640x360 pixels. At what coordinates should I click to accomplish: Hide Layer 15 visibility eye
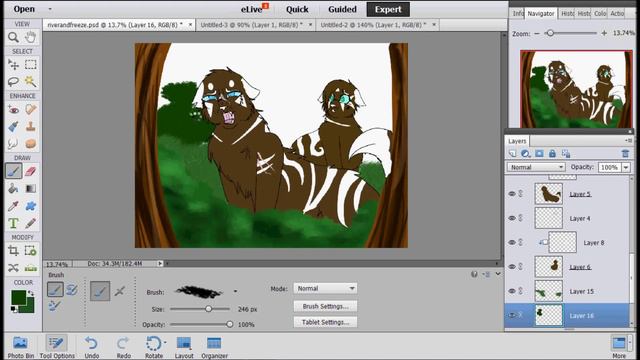(512, 291)
